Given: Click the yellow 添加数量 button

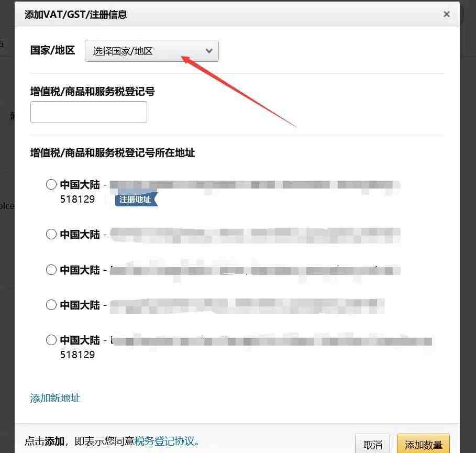Looking at the screenshot, I should (x=423, y=445).
